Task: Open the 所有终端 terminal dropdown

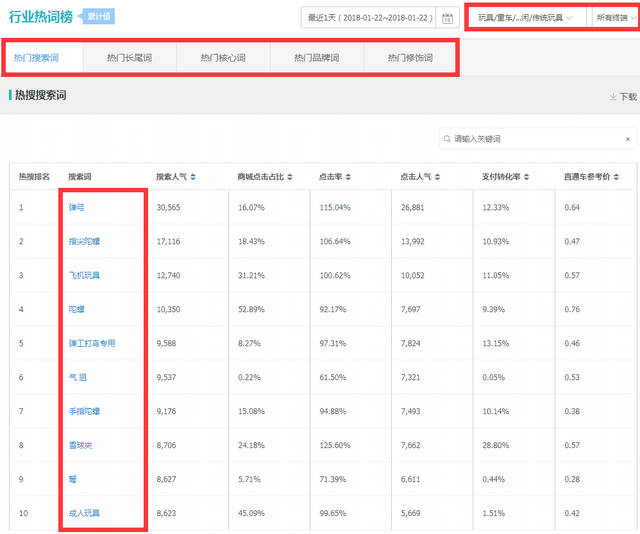Action: (x=614, y=18)
